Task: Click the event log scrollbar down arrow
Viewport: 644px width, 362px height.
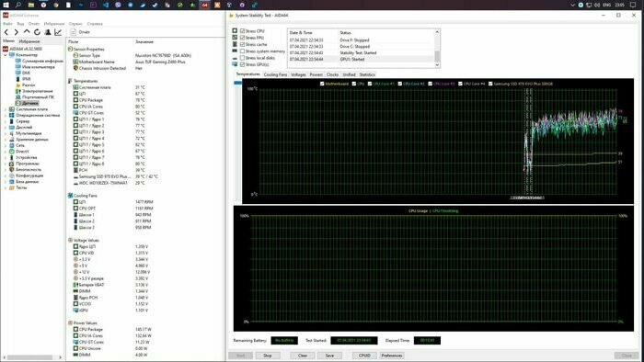Action: 437,65
